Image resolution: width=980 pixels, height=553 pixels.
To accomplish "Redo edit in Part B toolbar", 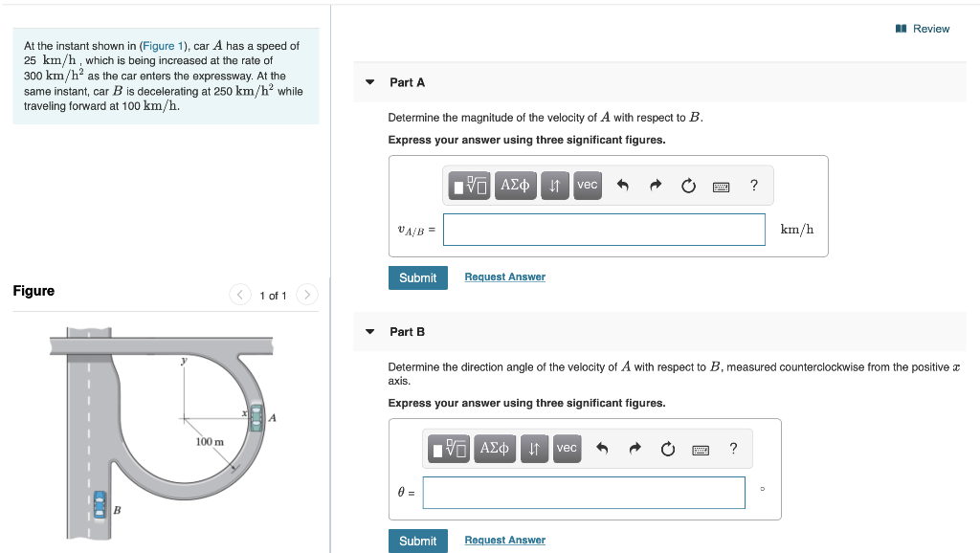I will click(x=635, y=449).
